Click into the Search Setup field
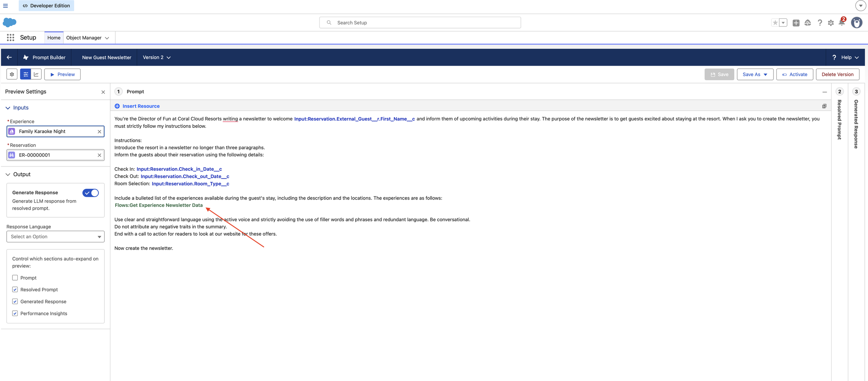Image resolution: width=868 pixels, height=381 pixels. tap(420, 23)
